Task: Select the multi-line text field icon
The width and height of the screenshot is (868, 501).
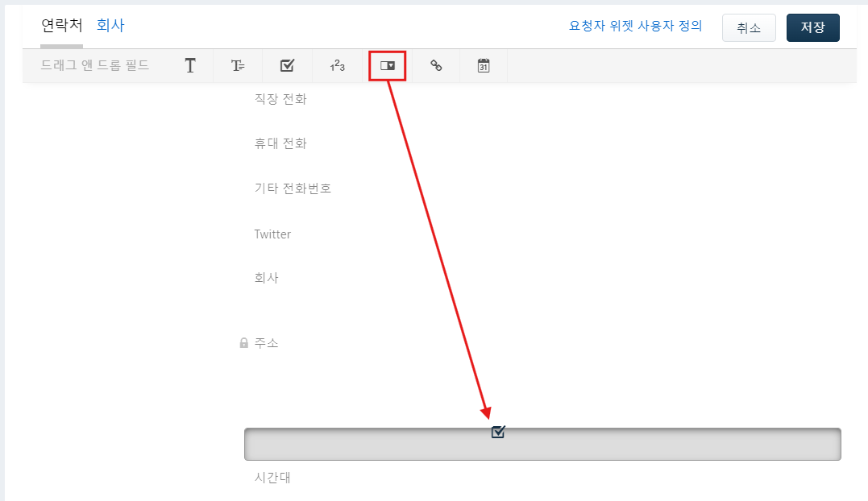Action: click(238, 66)
